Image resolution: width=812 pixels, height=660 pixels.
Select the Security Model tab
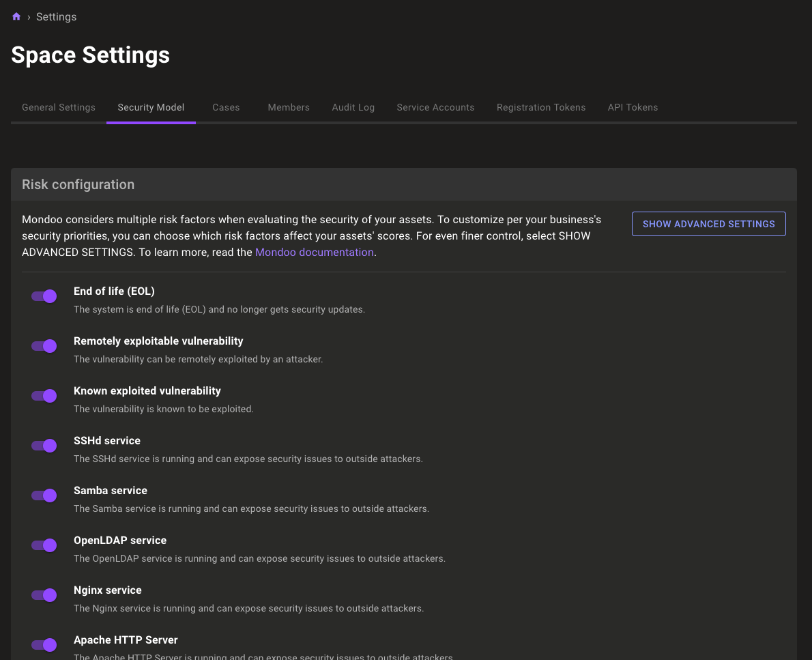coord(151,107)
